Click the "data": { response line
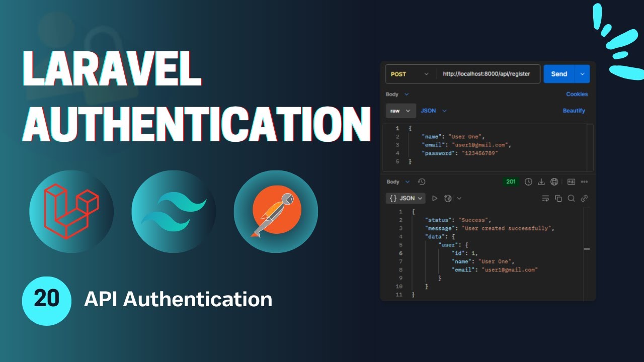Screen dimensions: 644x362 pyautogui.click(x=440, y=236)
